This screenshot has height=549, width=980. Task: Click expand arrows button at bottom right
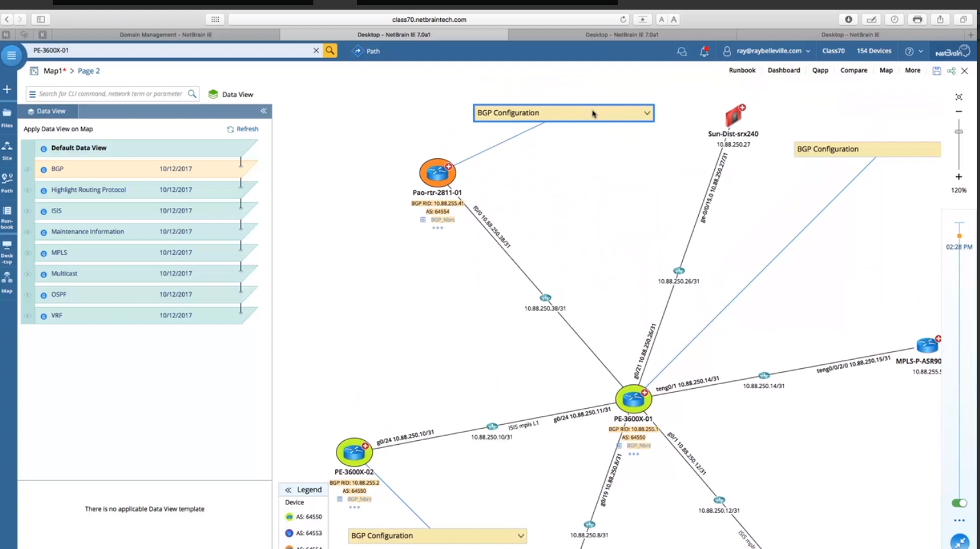click(x=959, y=542)
